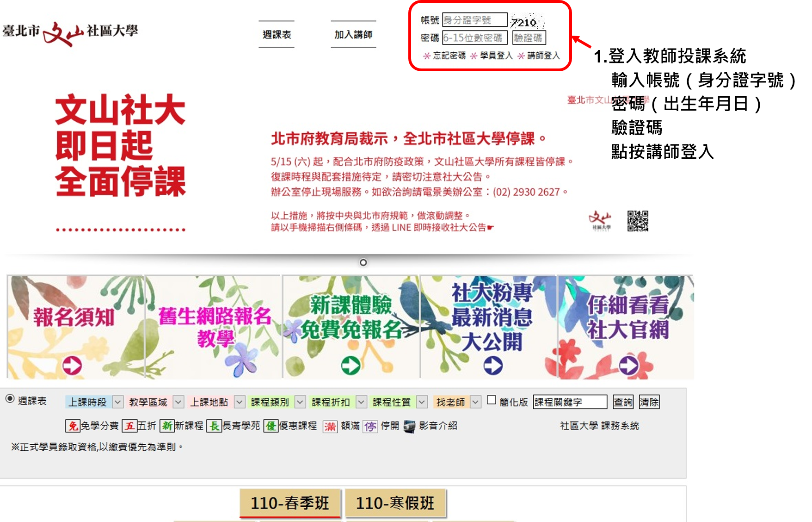Click the 長 長青學苑 legend icon
Screen dimensions: 812x522
(x=214, y=426)
